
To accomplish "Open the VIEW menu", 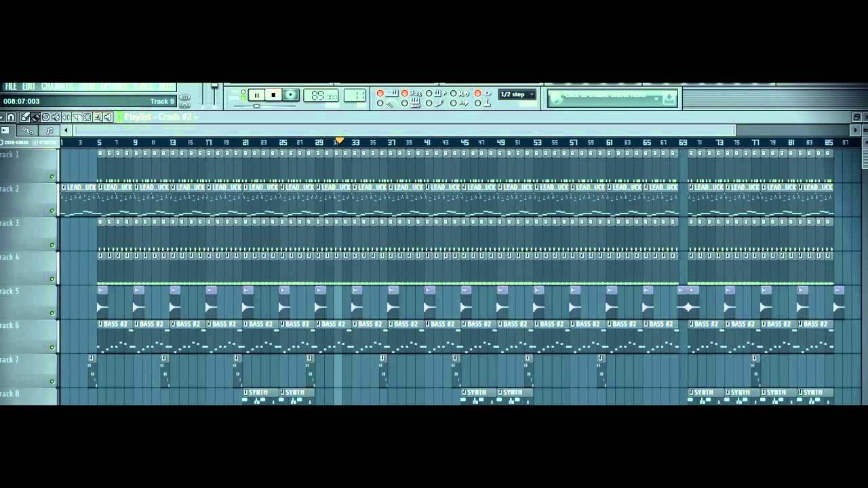I will pos(87,87).
